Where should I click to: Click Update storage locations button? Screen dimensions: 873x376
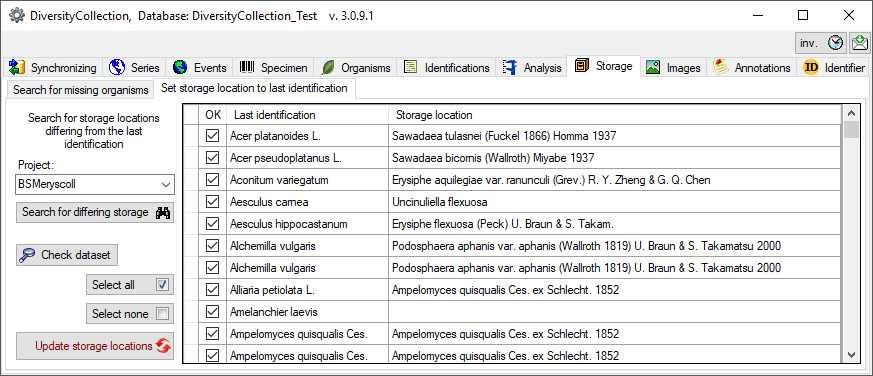[x=95, y=346]
